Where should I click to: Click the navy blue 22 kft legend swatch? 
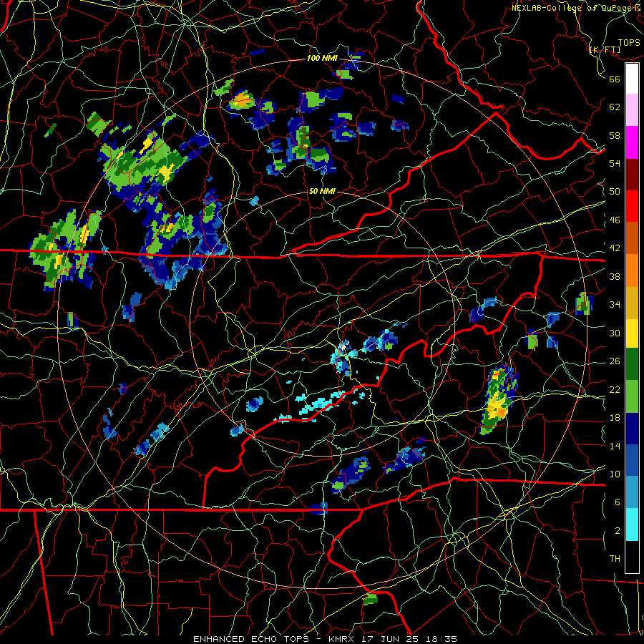[x=632, y=429]
